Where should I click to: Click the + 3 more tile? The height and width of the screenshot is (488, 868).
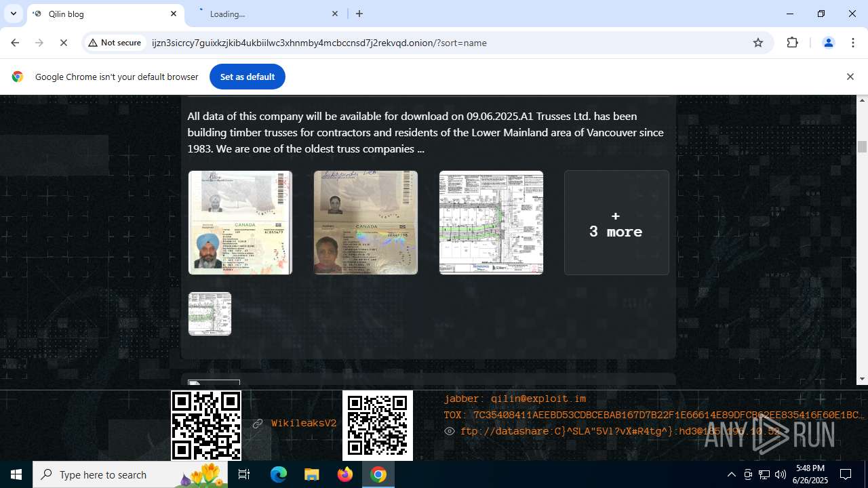tap(616, 222)
